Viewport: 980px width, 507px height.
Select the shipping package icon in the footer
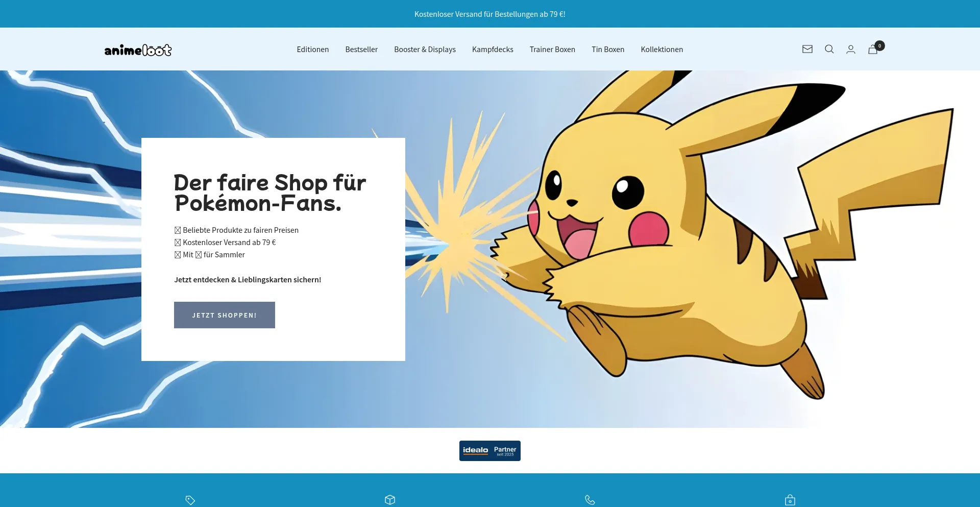click(x=390, y=500)
